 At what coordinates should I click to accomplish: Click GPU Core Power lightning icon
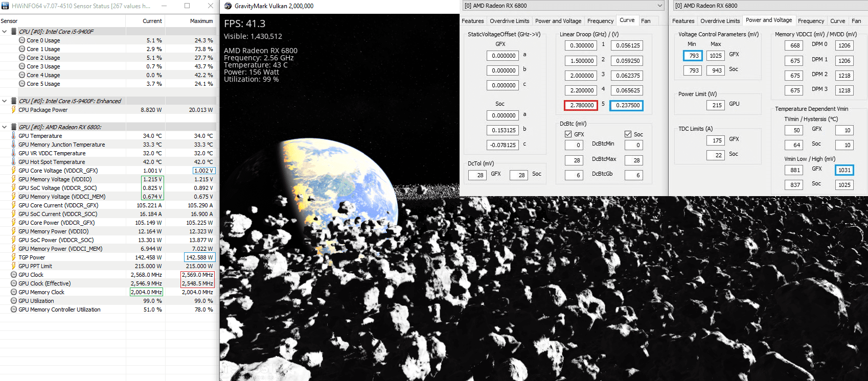[x=14, y=223]
